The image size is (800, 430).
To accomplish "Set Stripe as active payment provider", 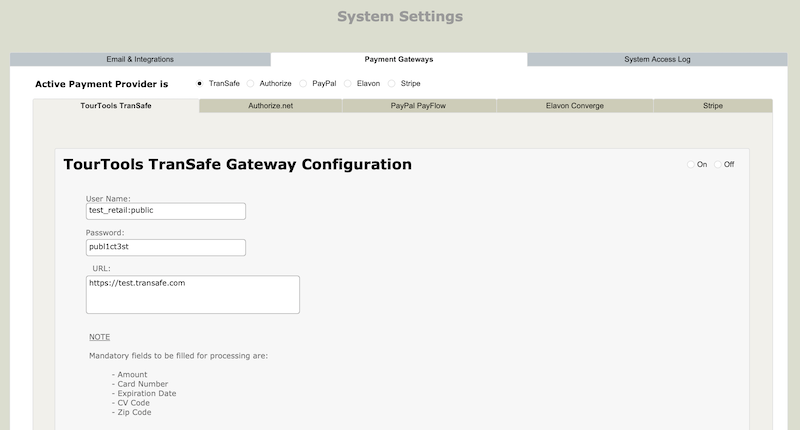I will pos(392,83).
